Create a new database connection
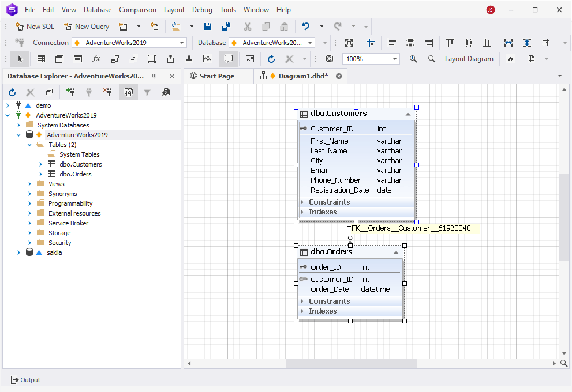This screenshot has height=392, width=572. point(70,92)
